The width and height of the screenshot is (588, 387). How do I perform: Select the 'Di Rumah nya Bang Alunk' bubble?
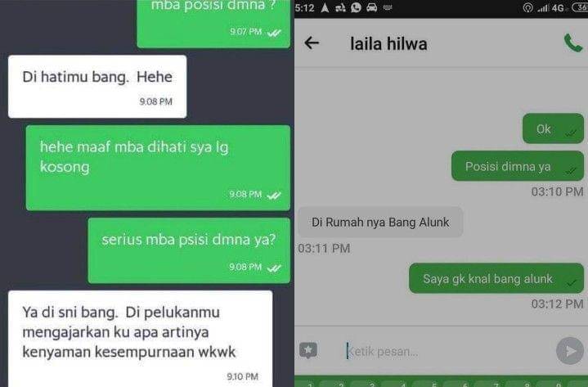[380, 222]
